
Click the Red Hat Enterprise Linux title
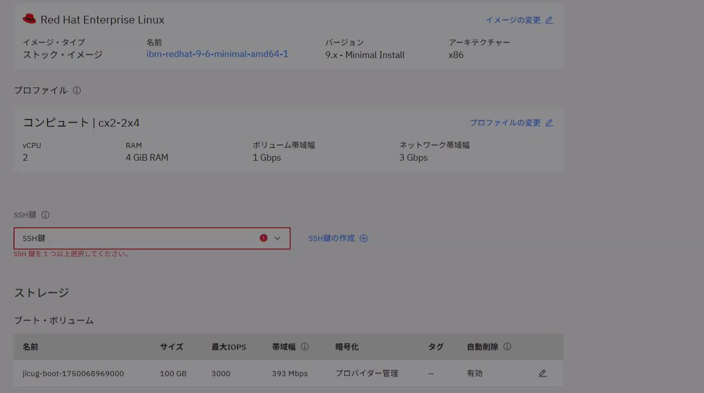102,20
